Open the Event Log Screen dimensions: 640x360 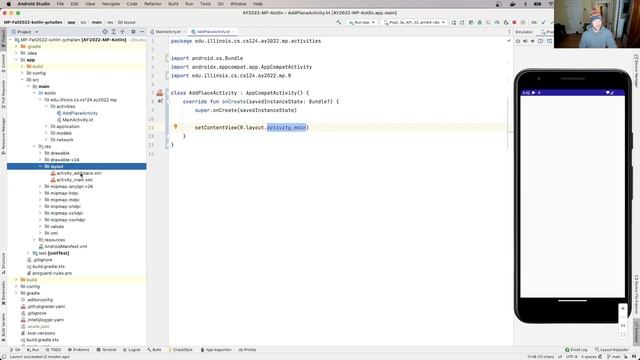tap(576, 350)
